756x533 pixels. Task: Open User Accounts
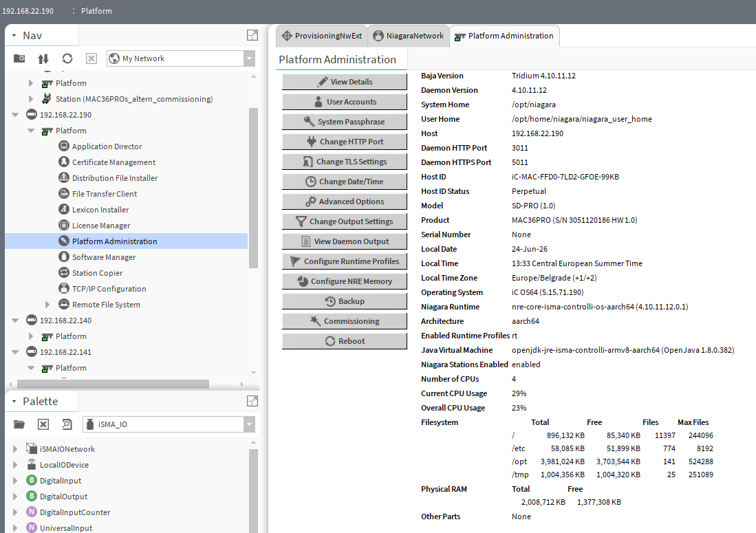[x=344, y=102]
